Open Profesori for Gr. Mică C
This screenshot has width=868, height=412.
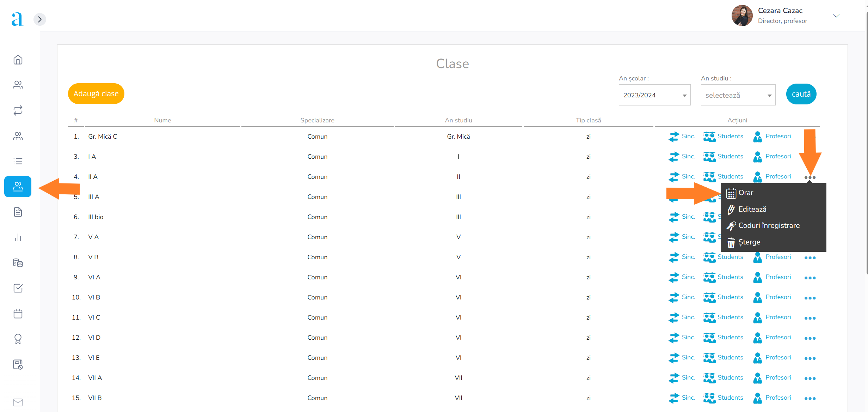[772, 137]
